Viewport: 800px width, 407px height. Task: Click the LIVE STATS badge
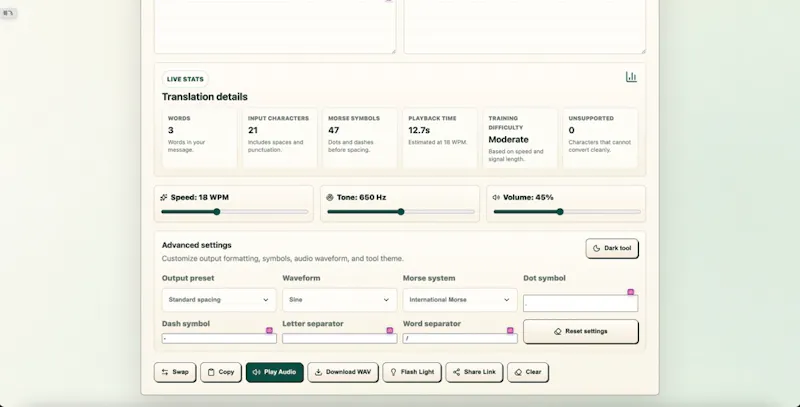(x=185, y=79)
